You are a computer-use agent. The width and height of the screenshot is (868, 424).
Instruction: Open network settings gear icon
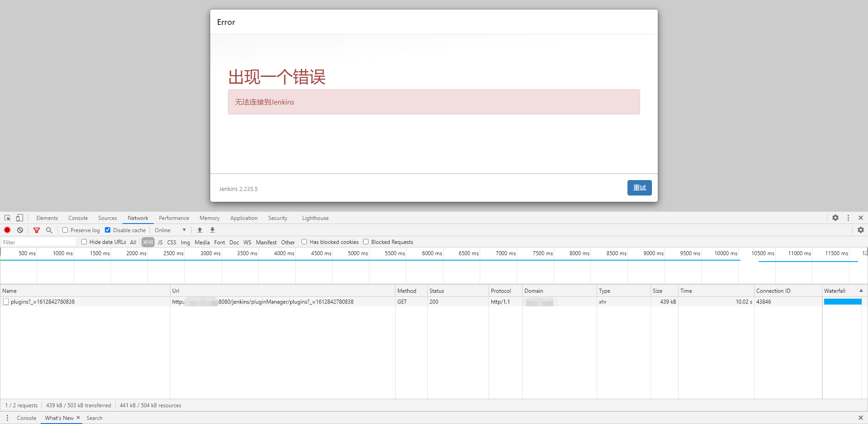coord(861,230)
